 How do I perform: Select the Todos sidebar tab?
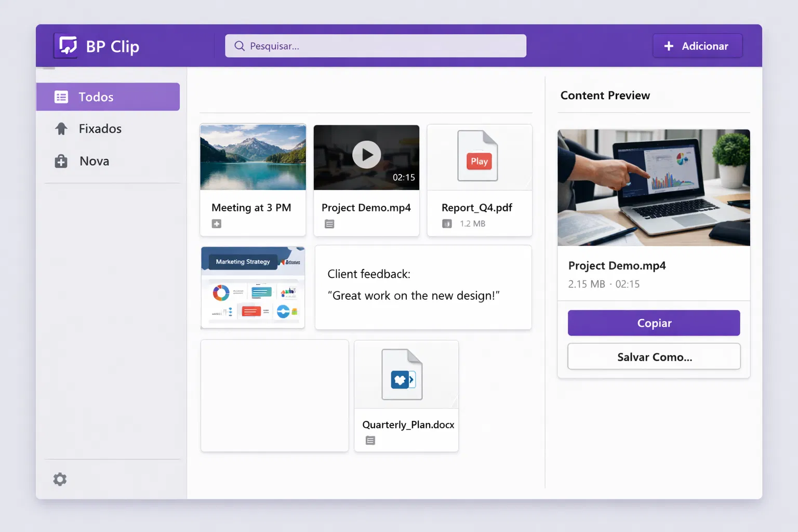pos(108,97)
